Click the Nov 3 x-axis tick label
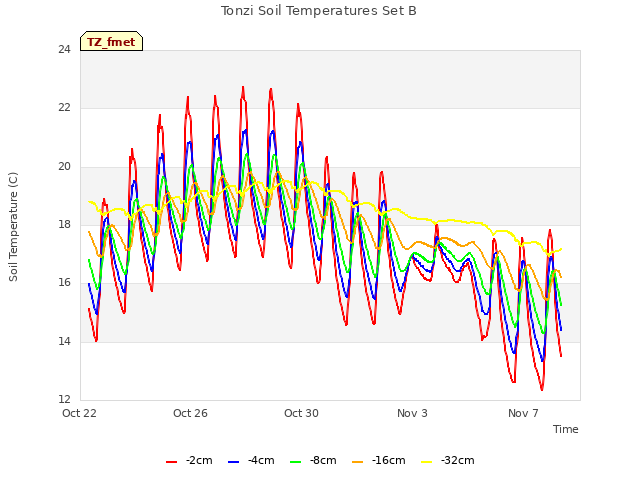This screenshot has width=640, height=480. coord(412,413)
